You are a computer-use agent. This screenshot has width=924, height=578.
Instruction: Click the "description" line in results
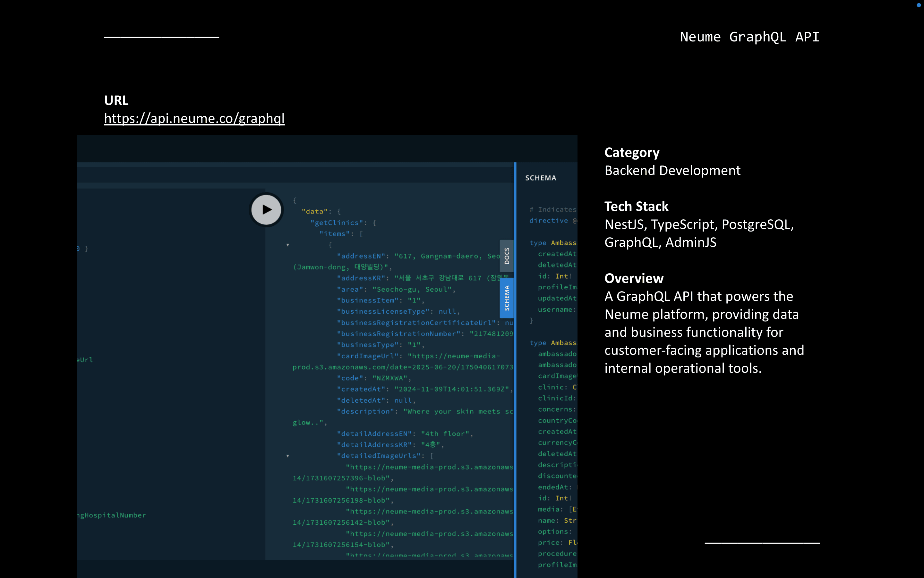pyautogui.click(x=425, y=411)
